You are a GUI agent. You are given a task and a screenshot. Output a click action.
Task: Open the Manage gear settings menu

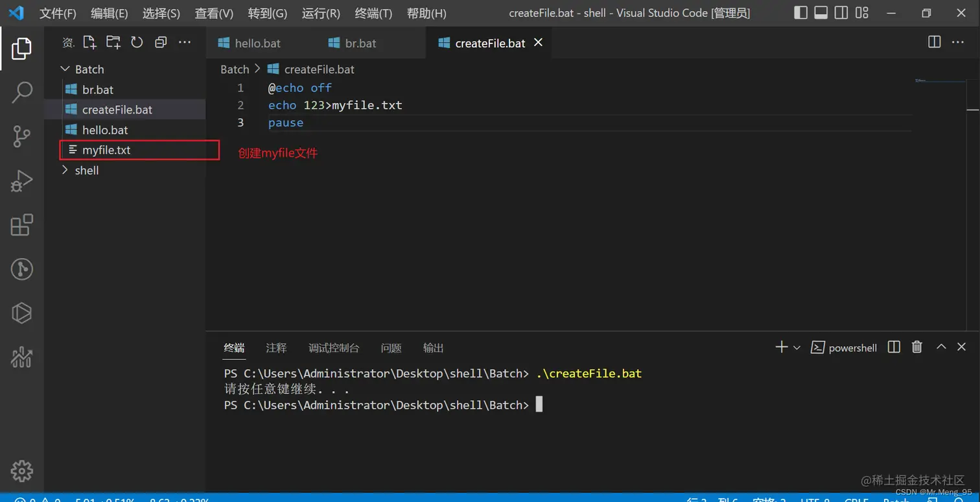pos(21,471)
